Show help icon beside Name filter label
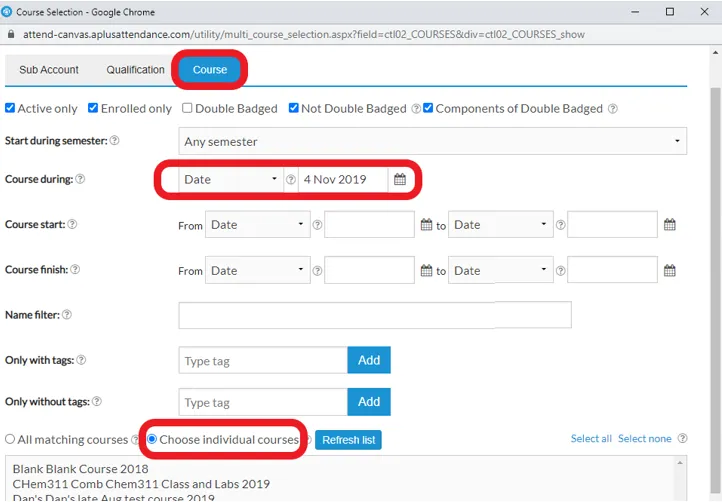 tap(67, 315)
